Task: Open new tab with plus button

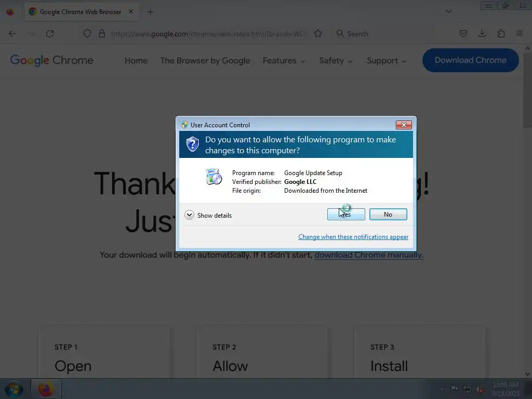Action: (150, 12)
